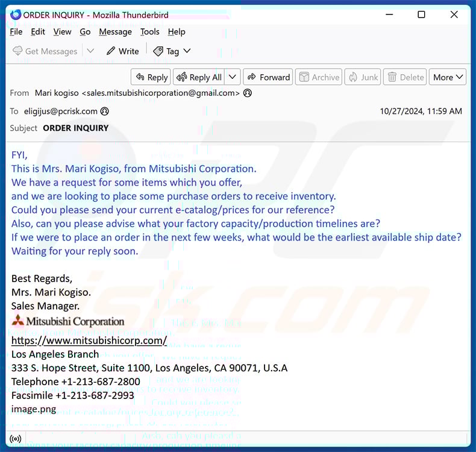Click the 333 S. Hope Street address line

coord(149,368)
